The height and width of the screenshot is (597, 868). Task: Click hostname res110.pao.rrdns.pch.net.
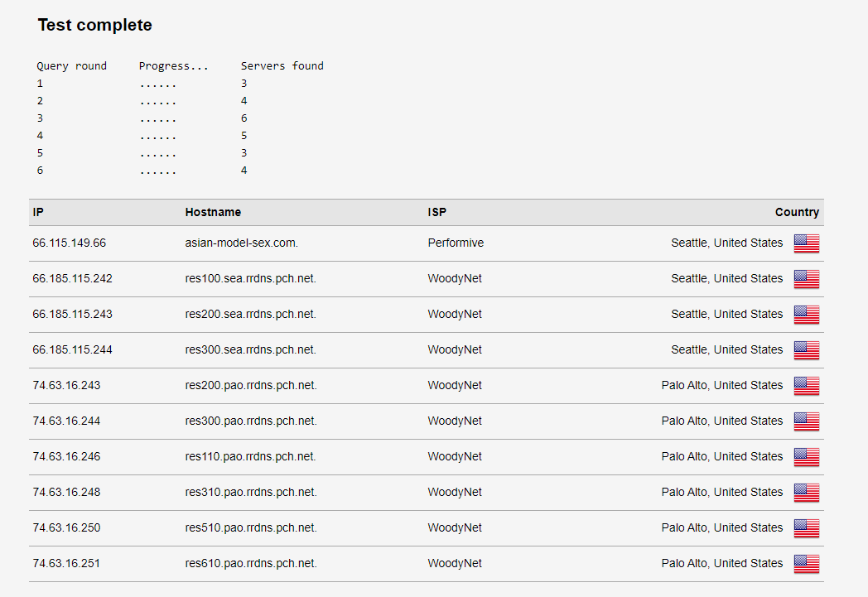click(x=250, y=456)
